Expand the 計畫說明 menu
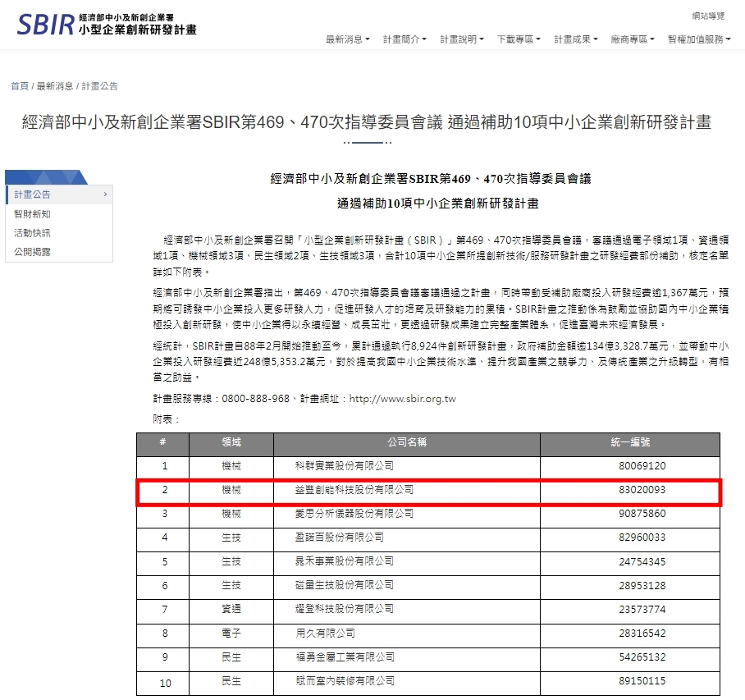The height and width of the screenshot is (700, 745). click(x=462, y=39)
